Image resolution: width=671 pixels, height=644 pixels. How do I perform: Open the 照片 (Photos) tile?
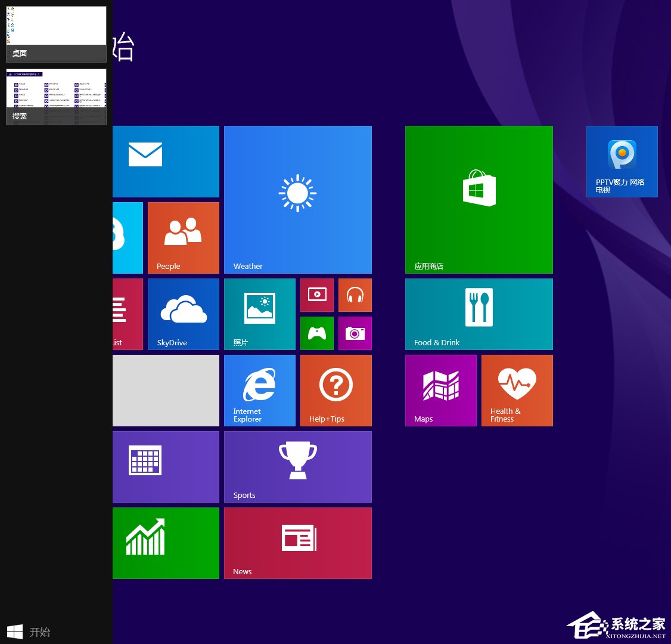pyautogui.click(x=259, y=314)
